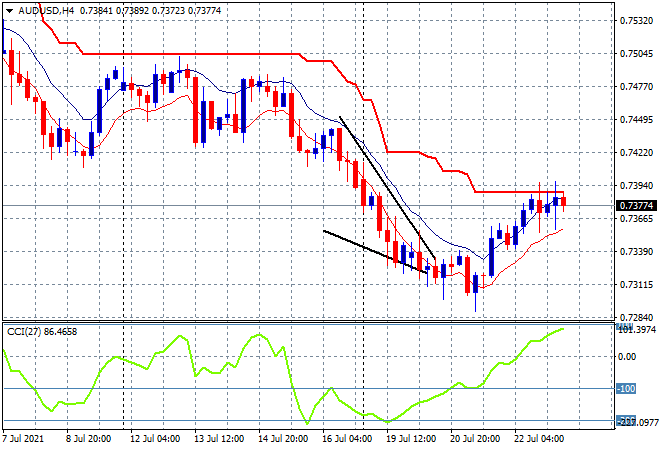Screen dimensions: 660x450
Task: Select the time axis label 22 Jul 04:00
Action: (539, 439)
